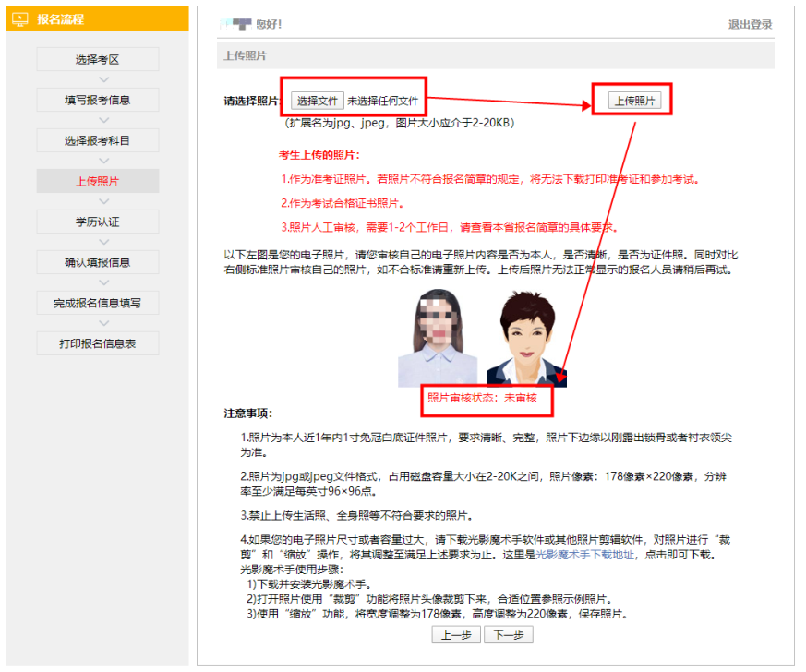Screen dimensions: 806x672
Task: Click the 选择文件 file picker button
Action: click(x=318, y=97)
